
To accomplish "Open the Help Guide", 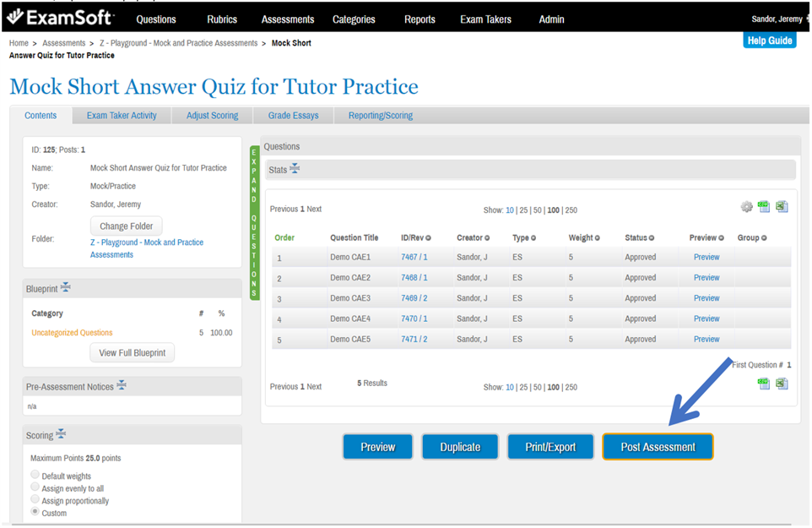I will coord(770,41).
